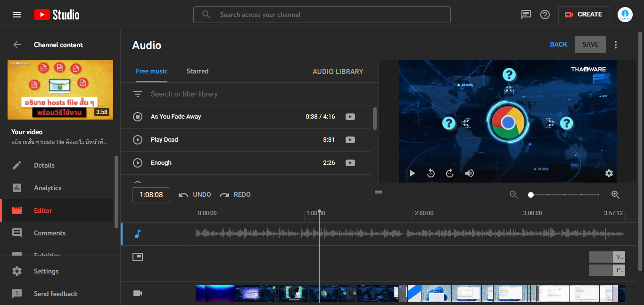Stop playing As You Fade Away
The height and width of the screenshot is (305, 644).
(138, 117)
